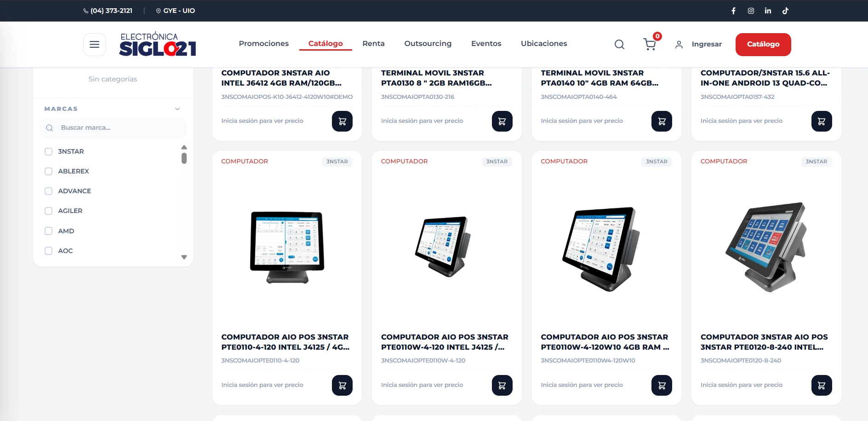Open the Eventos menu item

coord(486,43)
